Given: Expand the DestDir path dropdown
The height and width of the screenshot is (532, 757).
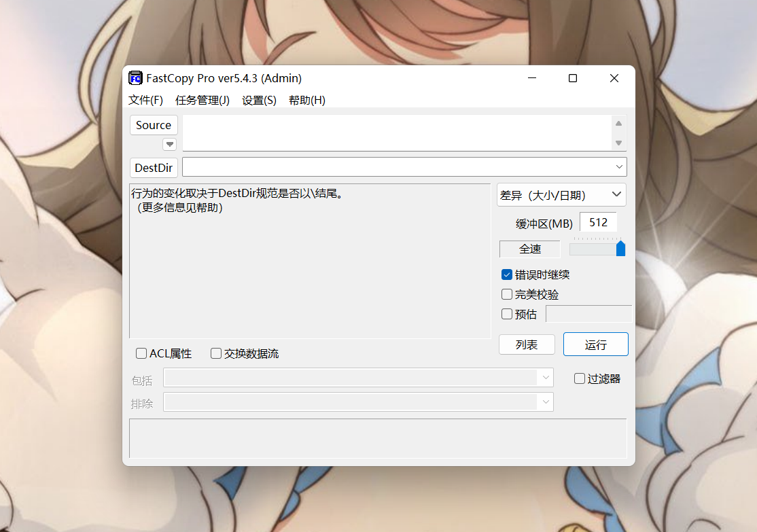Looking at the screenshot, I should (619, 167).
